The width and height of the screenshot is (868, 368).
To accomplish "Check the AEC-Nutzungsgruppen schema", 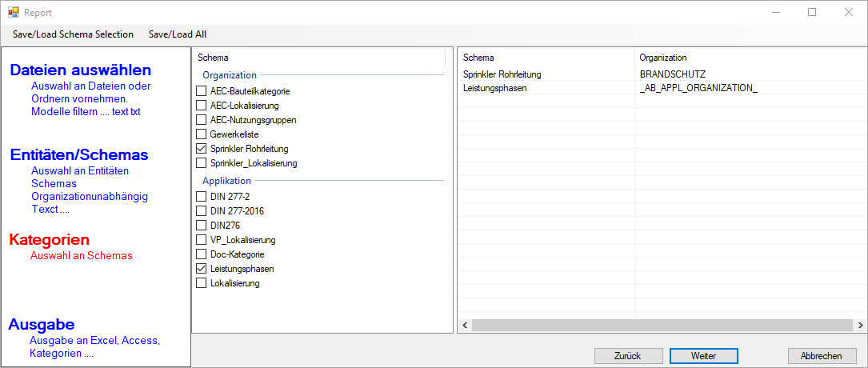I will [x=201, y=119].
